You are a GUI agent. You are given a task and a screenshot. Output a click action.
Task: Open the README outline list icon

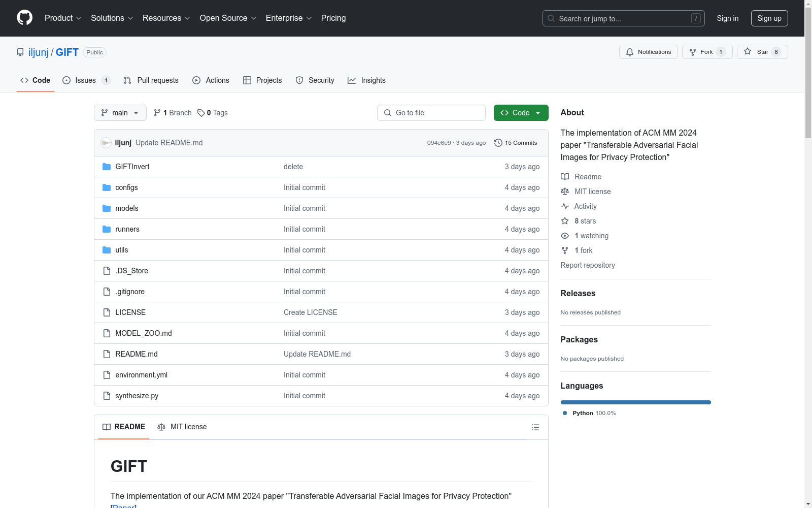tap(535, 427)
